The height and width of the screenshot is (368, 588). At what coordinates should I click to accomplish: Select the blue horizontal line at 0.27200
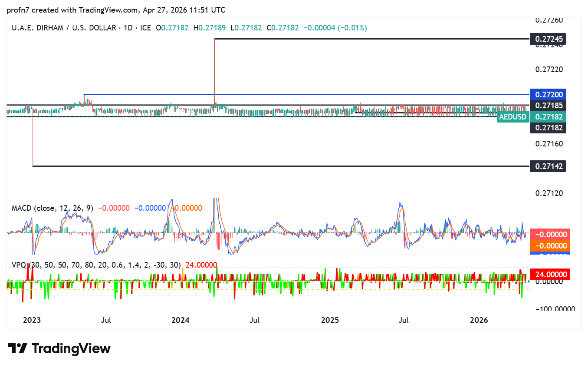tap(307, 94)
